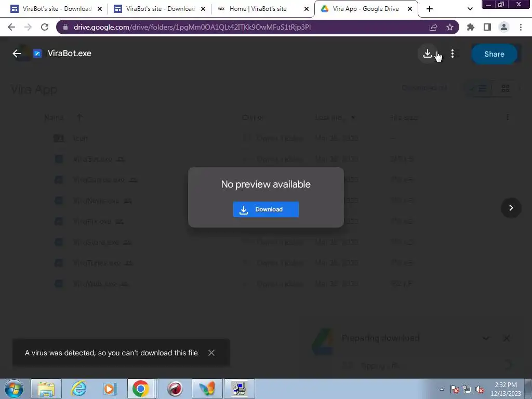Viewport: 532px width, 399px height.
Task: Click the blue Download button in preview dialog
Action: point(265,209)
